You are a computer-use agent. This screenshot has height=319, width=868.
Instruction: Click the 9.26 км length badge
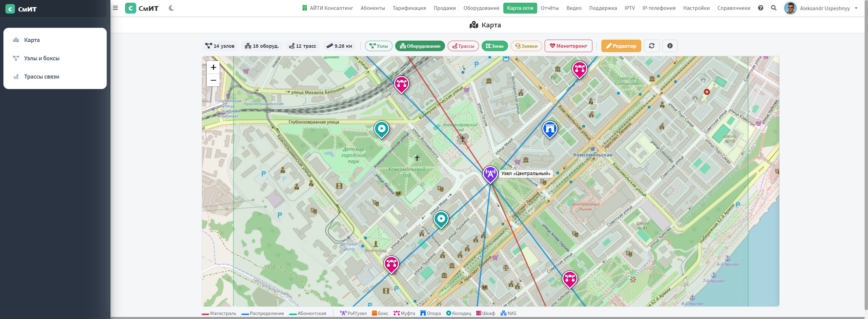click(x=339, y=46)
